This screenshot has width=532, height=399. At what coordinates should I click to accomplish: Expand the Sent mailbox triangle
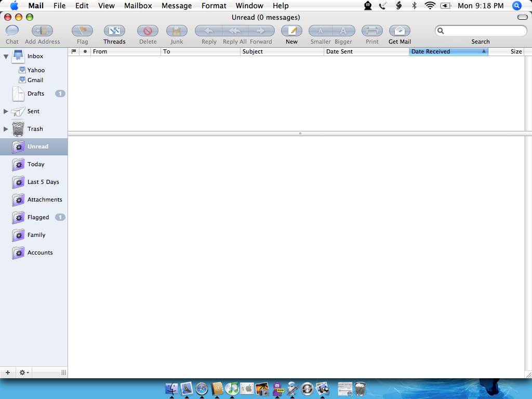pyautogui.click(x=6, y=111)
